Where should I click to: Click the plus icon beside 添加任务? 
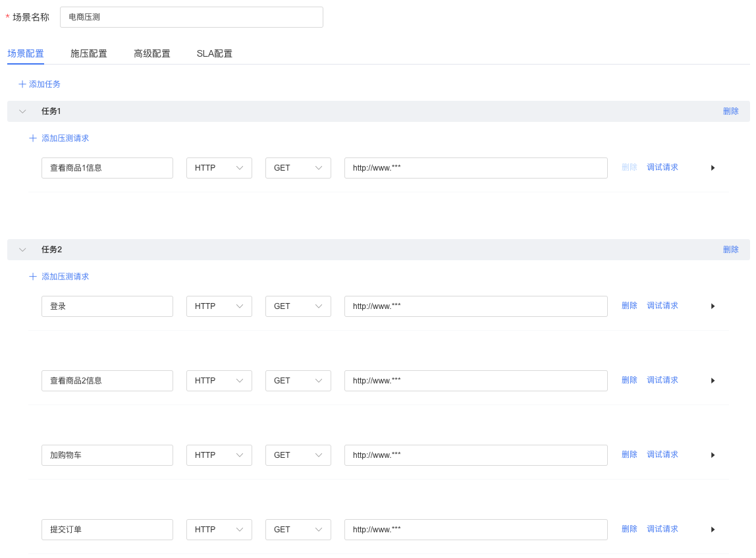pos(22,84)
